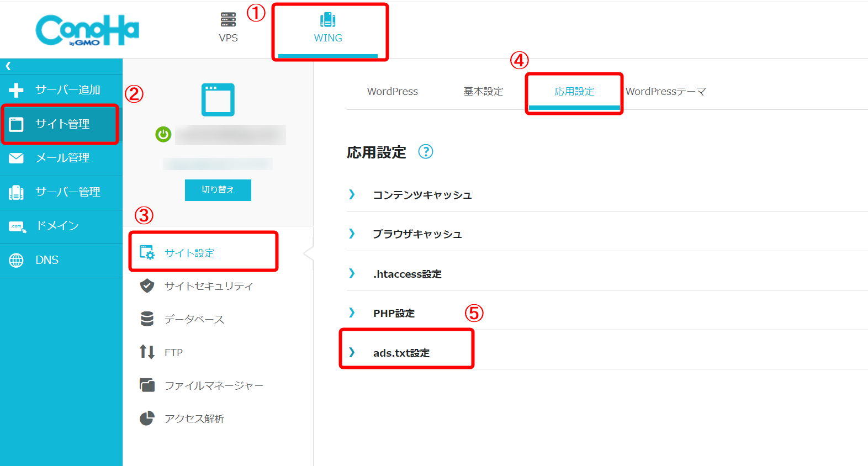
Task: Click the VPS text label
Action: pyautogui.click(x=228, y=38)
